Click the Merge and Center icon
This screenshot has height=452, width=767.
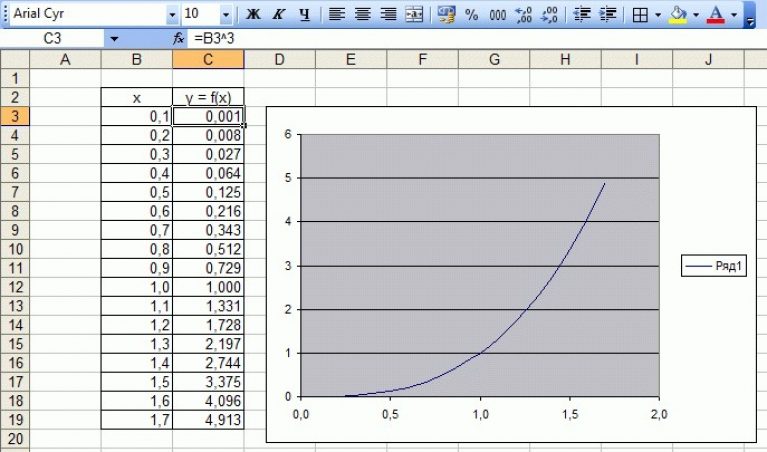tap(413, 15)
